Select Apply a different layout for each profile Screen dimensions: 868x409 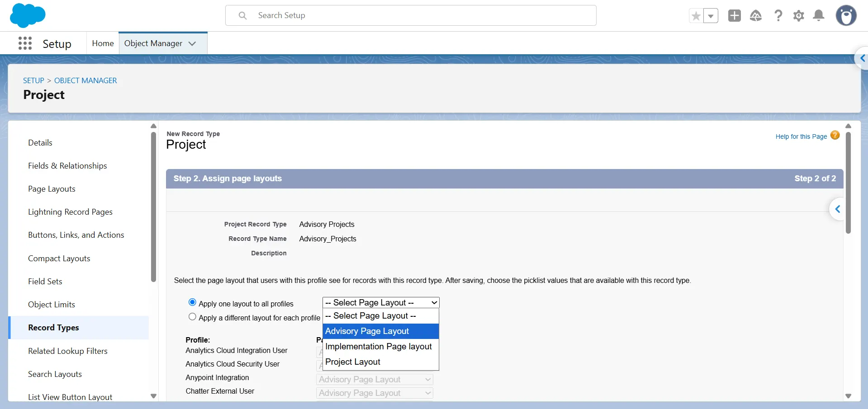(x=192, y=317)
